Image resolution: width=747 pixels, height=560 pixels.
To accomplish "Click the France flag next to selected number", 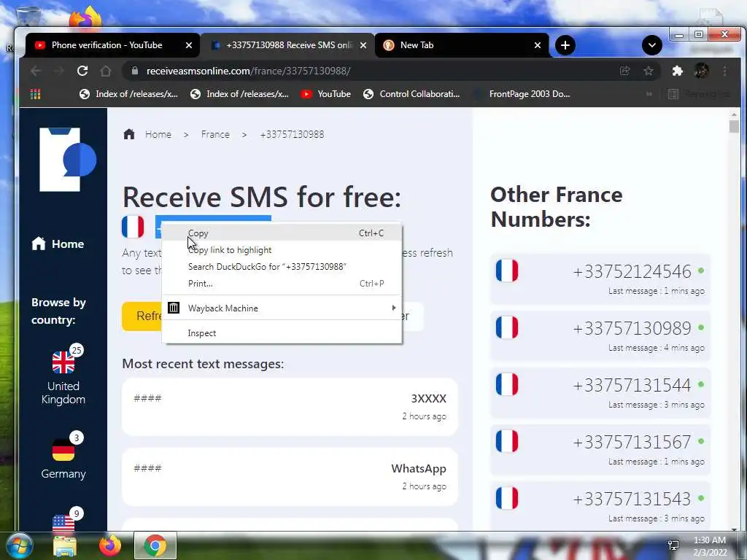I will [133, 227].
